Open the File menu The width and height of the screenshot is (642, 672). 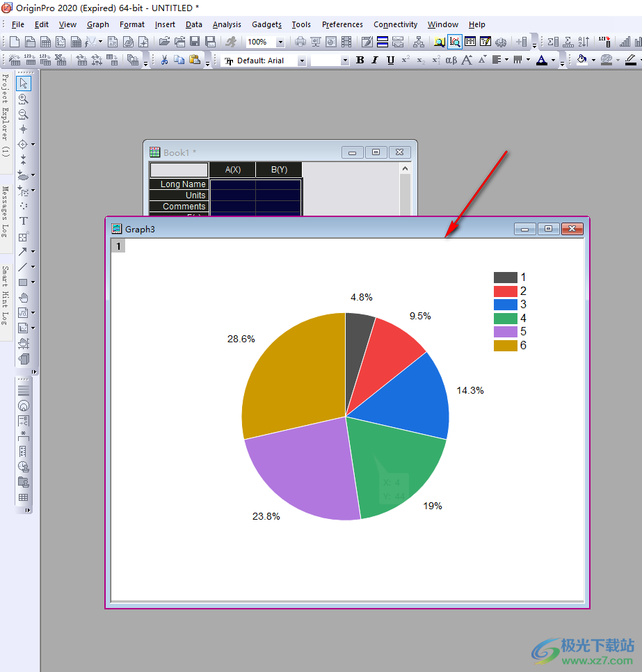point(17,24)
